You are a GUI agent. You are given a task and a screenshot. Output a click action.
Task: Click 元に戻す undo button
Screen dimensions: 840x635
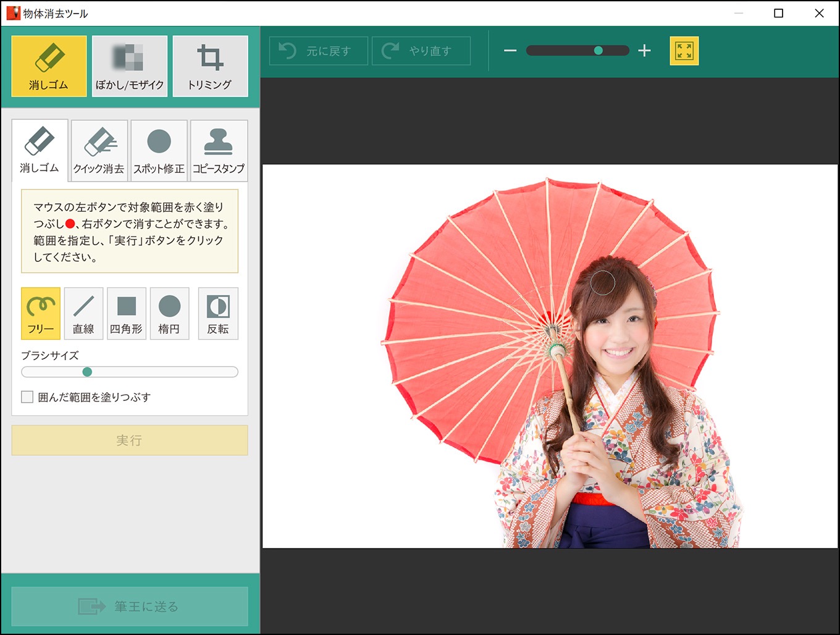[x=319, y=51]
